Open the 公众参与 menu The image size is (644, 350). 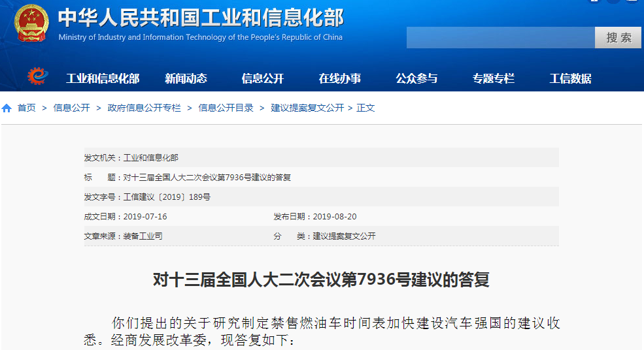click(x=416, y=78)
